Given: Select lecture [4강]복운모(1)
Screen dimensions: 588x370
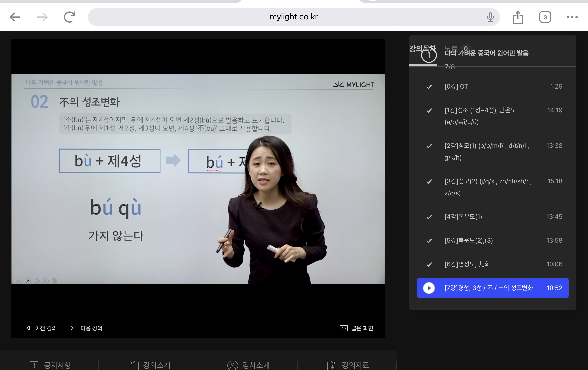Looking at the screenshot, I should (x=463, y=217).
